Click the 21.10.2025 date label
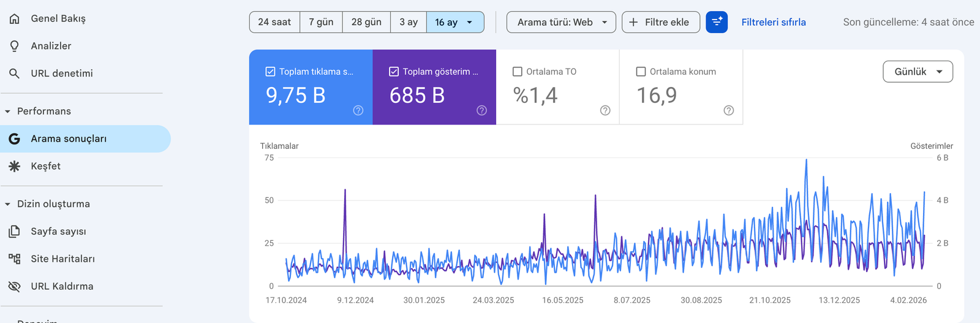This screenshot has height=323, width=980. (x=770, y=300)
